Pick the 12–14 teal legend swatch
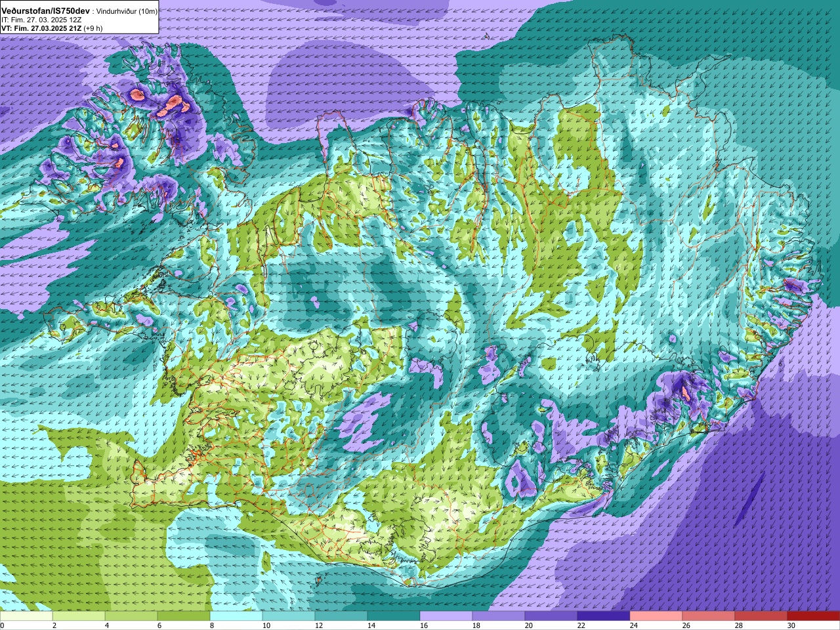Viewport: 840px width, 630px height. pos(341,616)
